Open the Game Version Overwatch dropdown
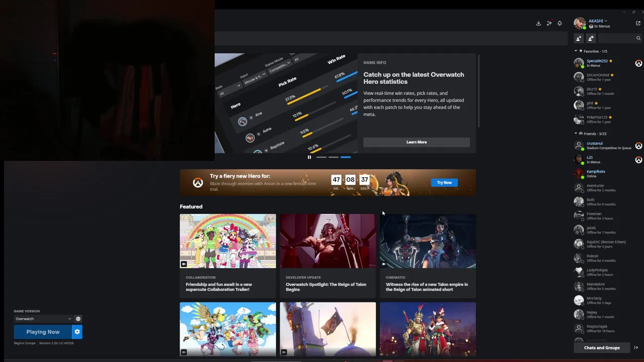 tap(43, 319)
